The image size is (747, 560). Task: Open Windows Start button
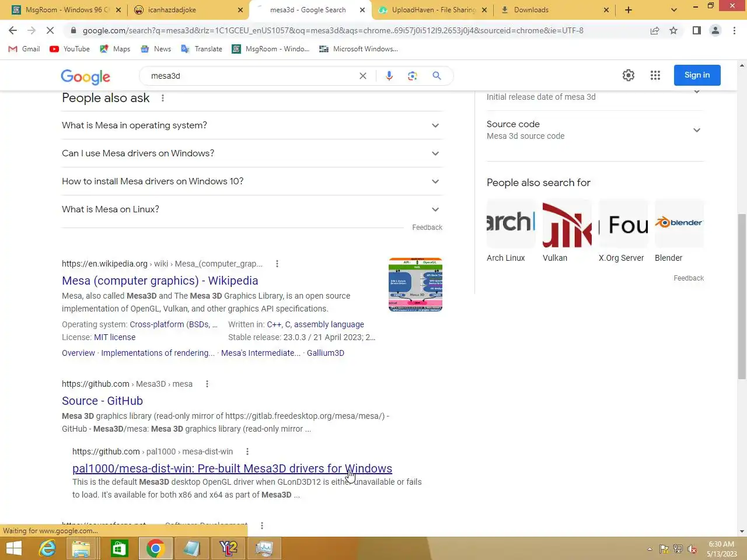pyautogui.click(x=14, y=548)
